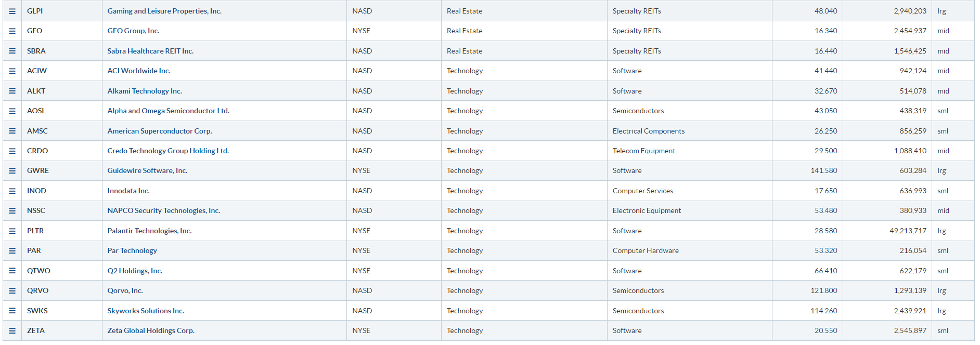Click the Guidewire Software, Inc. link
The height and width of the screenshot is (345, 980).
pyautogui.click(x=147, y=170)
